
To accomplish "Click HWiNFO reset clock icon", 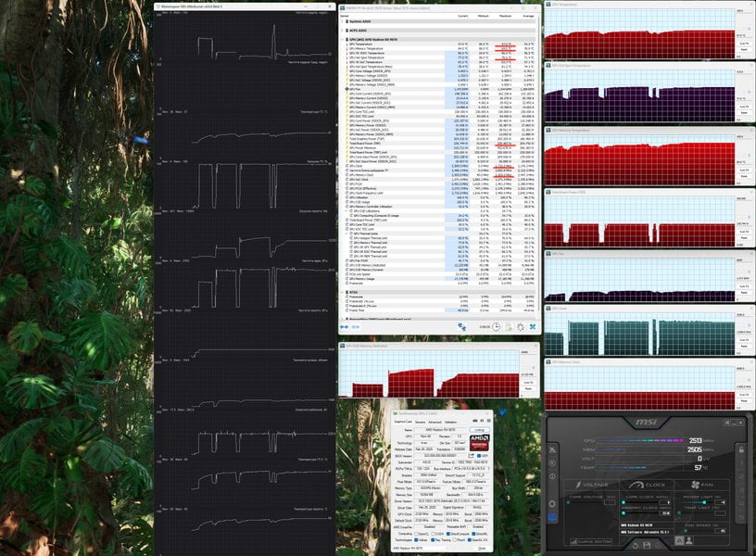I will (x=497, y=326).
